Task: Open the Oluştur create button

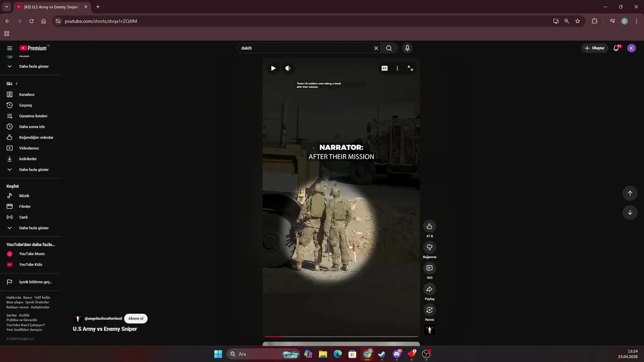Action: [594, 48]
